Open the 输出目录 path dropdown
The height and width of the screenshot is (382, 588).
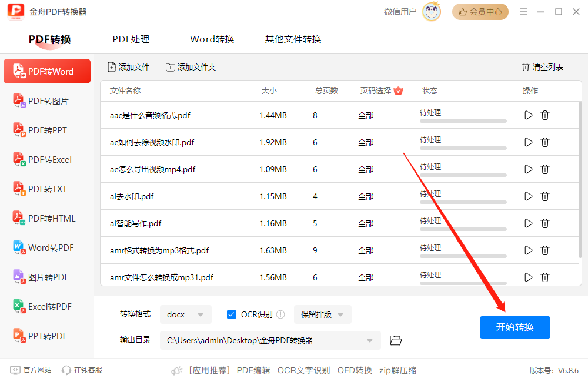369,340
